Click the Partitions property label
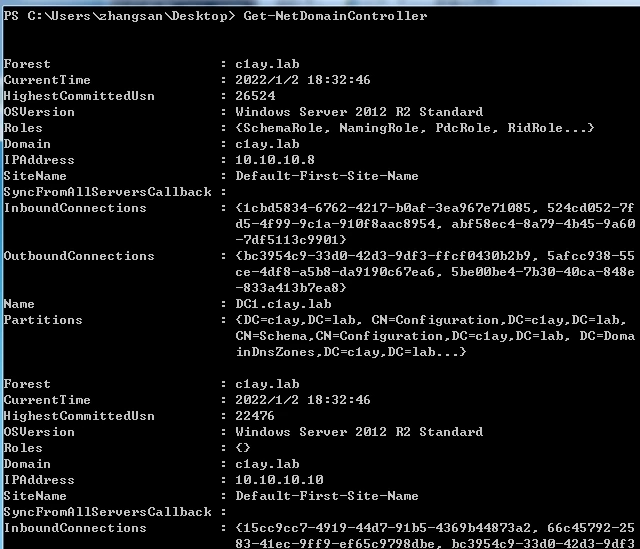 (43, 320)
